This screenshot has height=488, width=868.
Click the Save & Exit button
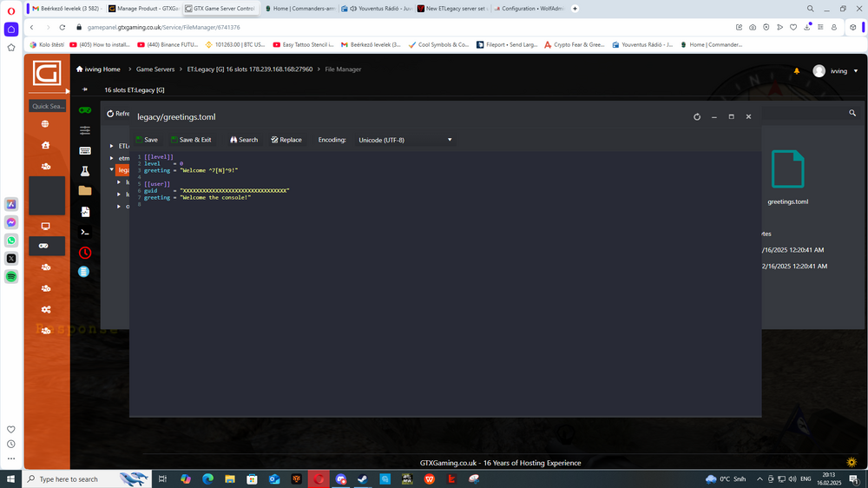[x=191, y=140]
